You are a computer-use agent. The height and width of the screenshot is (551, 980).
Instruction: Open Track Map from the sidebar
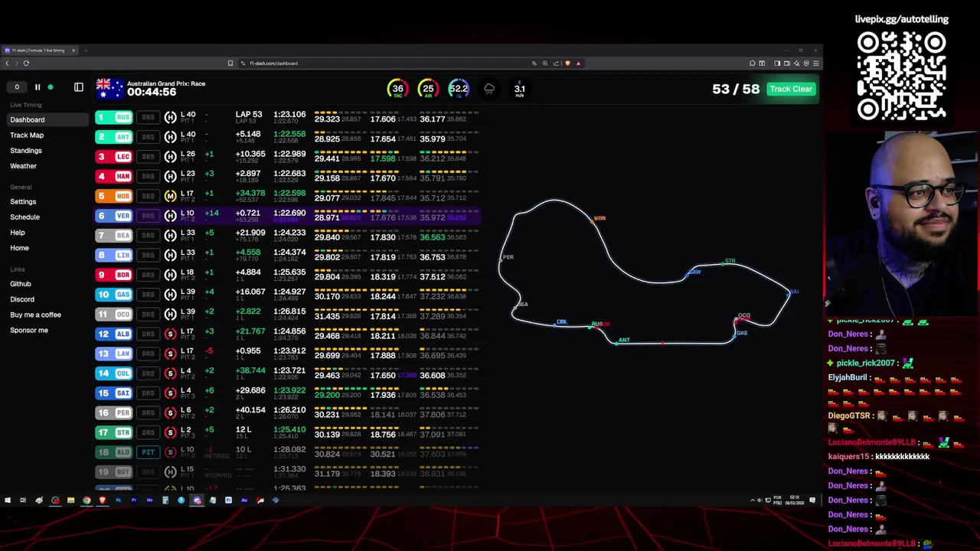[27, 135]
